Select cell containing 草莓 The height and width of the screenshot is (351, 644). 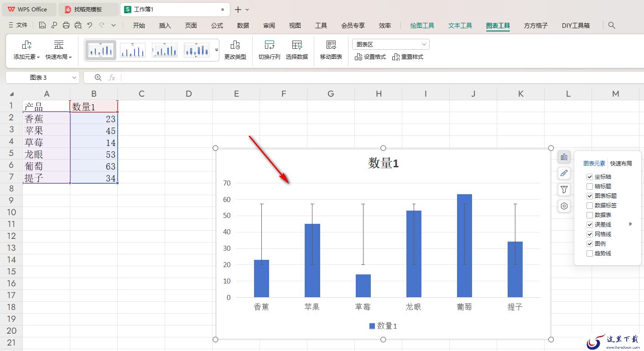click(x=47, y=143)
